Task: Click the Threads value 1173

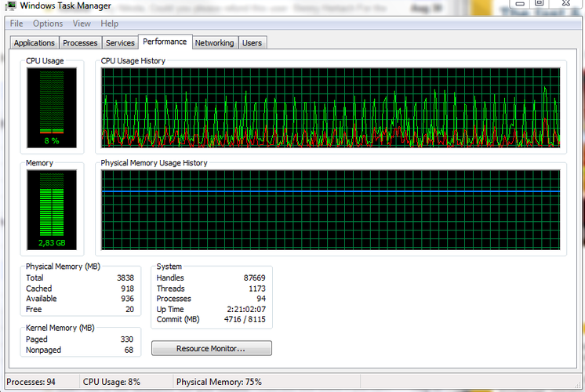Action: (257, 289)
